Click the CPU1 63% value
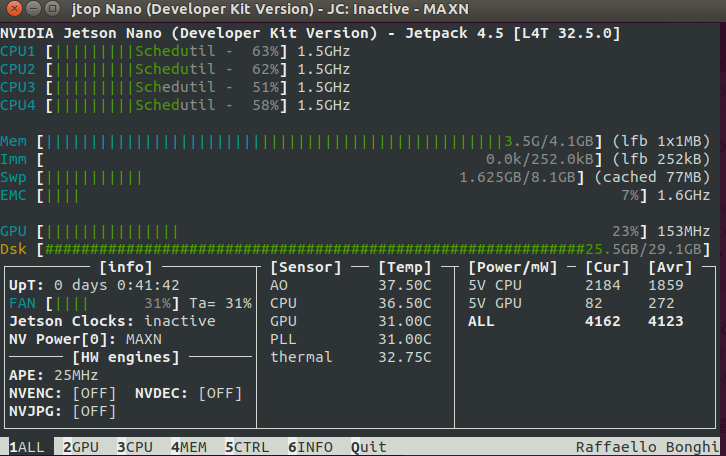726x456 pixels. point(265,51)
